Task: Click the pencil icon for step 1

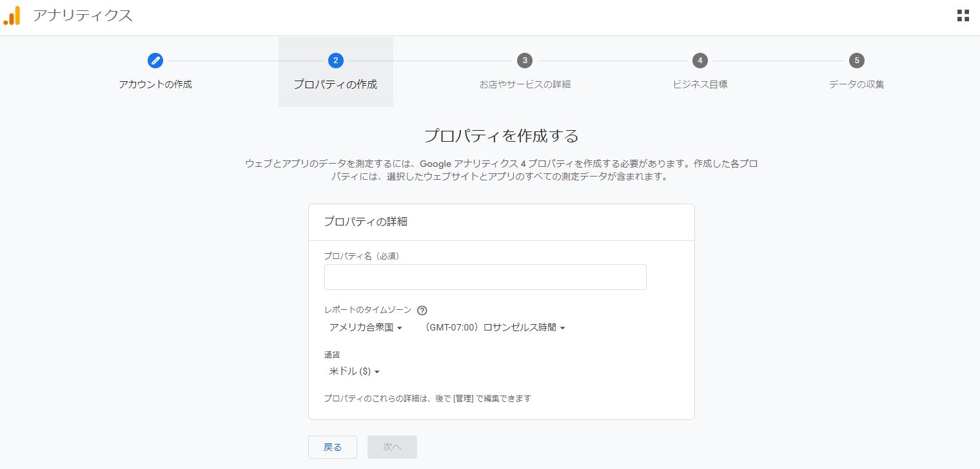Action: coord(155,61)
